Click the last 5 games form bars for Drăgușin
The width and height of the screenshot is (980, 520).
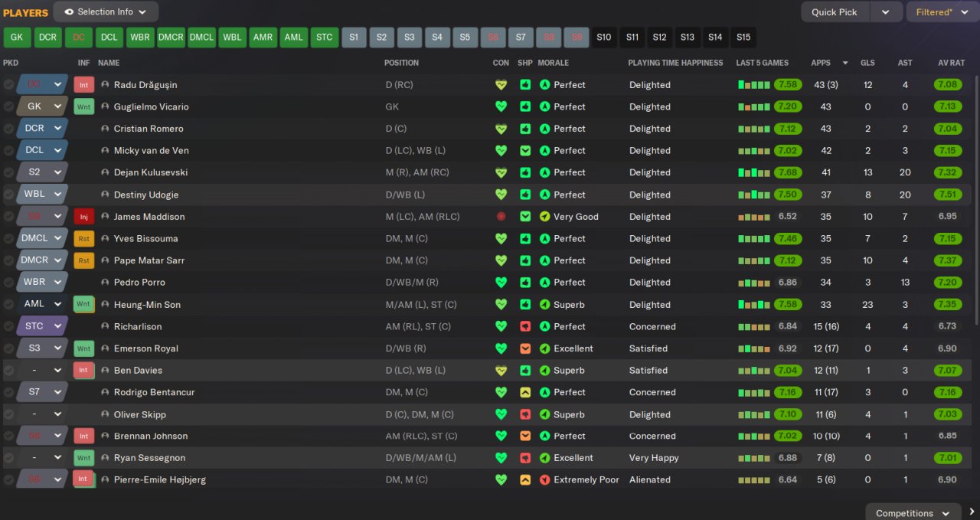754,85
